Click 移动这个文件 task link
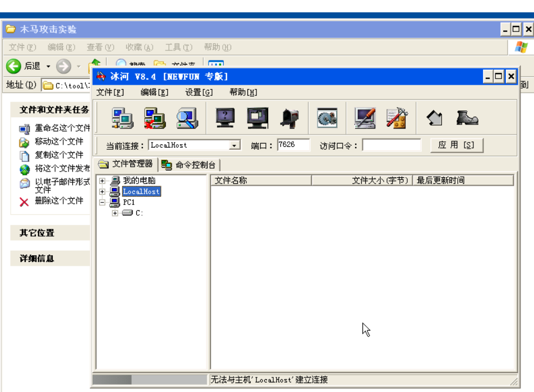The image size is (534, 392). coord(59,141)
